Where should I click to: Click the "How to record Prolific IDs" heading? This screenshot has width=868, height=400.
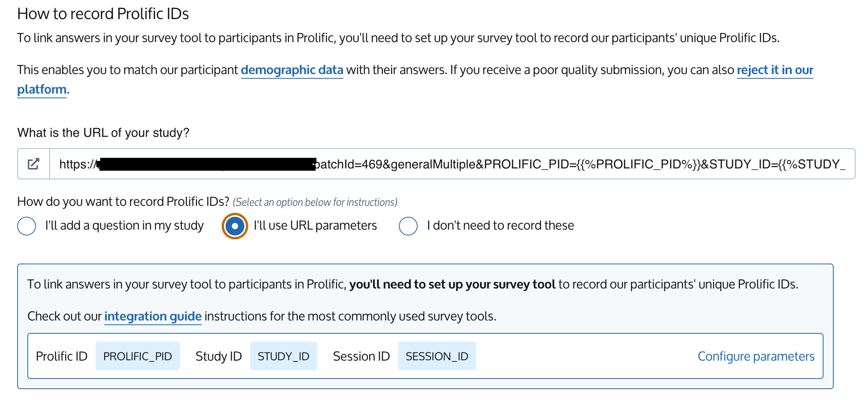[103, 14]
